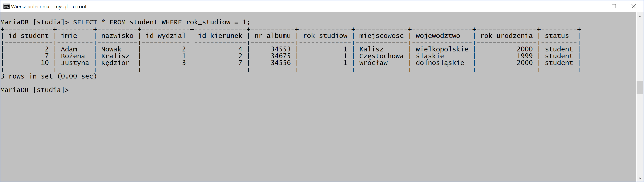Click the window title text
The width and height of the screenshot is (644, 182).
click(49, 7)
